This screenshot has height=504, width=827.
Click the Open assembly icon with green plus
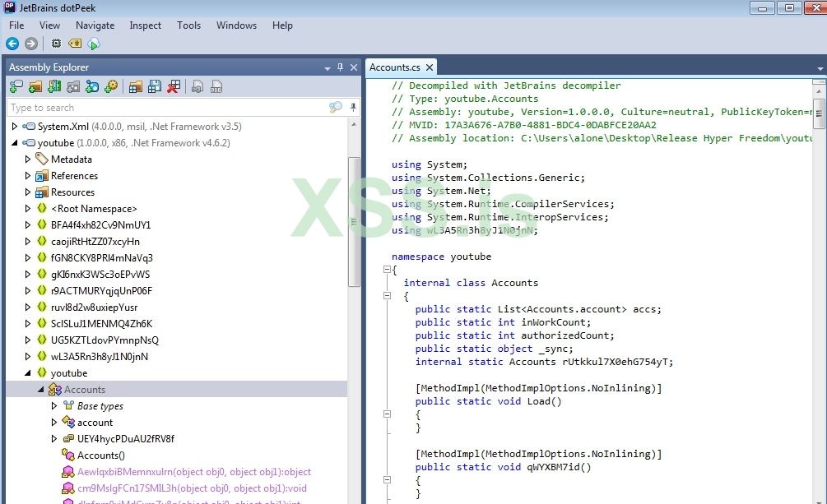click(x=16, y=86)
